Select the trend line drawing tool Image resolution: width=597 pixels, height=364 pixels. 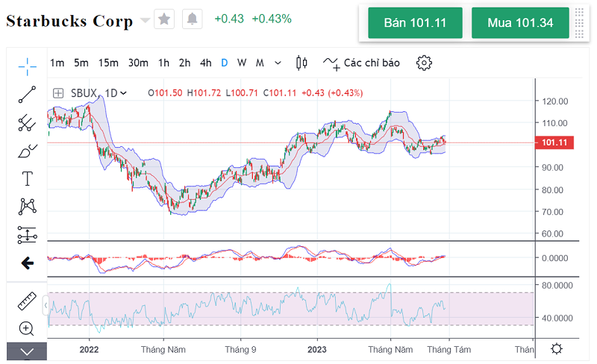[x=28, y=95]
